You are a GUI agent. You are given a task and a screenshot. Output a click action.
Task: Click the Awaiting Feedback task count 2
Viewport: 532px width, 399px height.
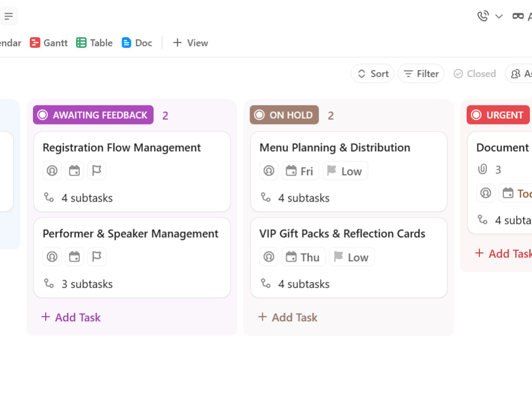[x=165, y=115]
